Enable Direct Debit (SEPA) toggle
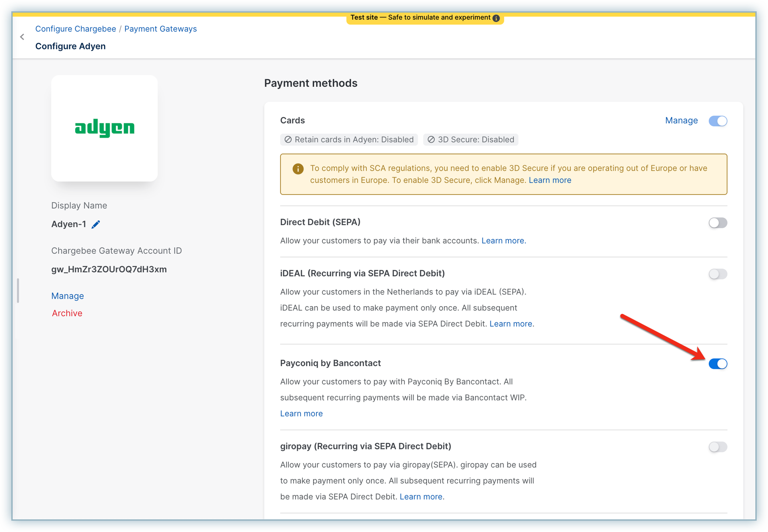Image resolution: width=768 pixels, height=532 pixels. [718, 223]
